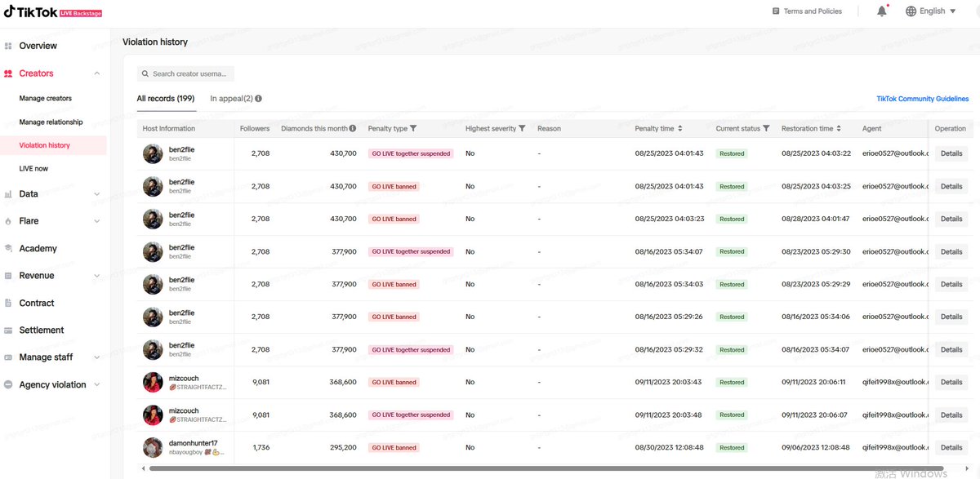Open Academy page
980x479 pixels.
click(38, 248)
